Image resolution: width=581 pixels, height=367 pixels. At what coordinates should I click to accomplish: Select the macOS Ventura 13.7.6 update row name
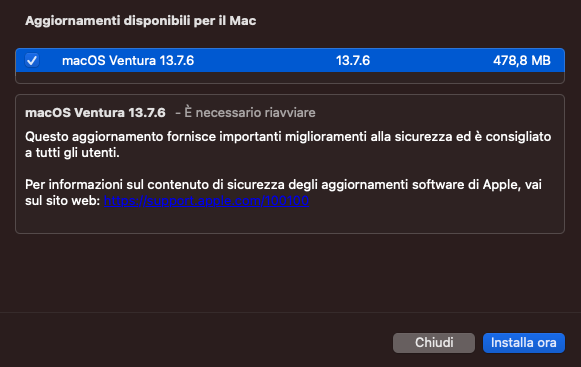pyautogui.click(x=128, y=60)
